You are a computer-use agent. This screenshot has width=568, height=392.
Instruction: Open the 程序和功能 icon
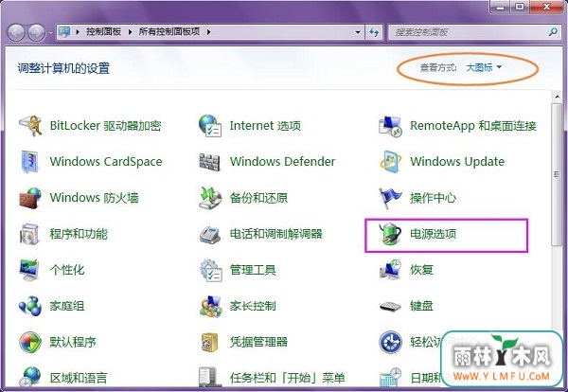point(29,234)
